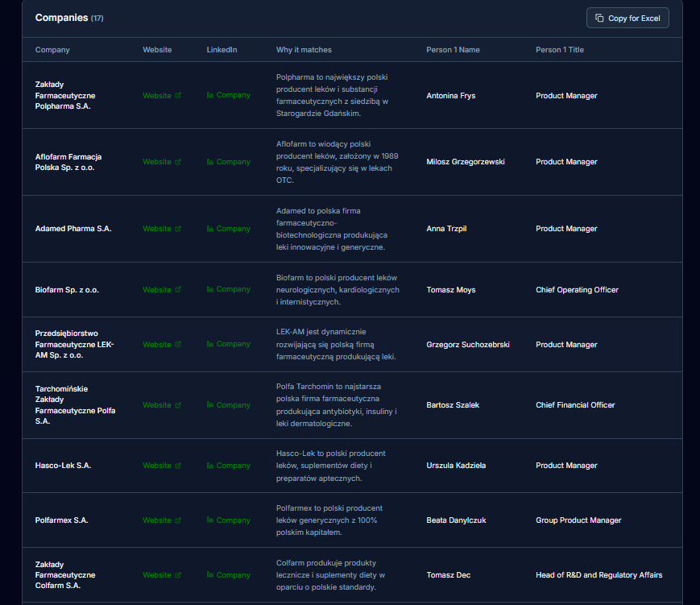Click the Aflofarm match description text
Image resolution: width=700 pixels, height=605 pixels.
point(337,162)
